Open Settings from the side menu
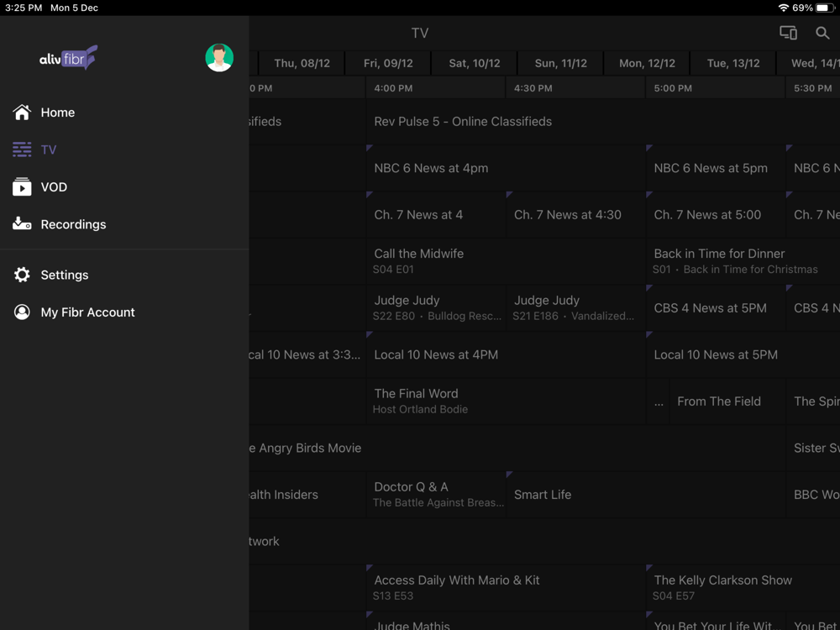 point(124,275)
